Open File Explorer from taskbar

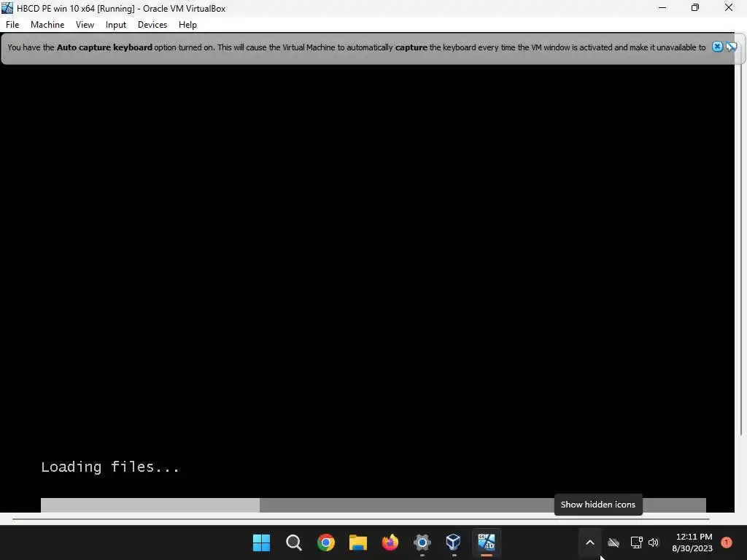(357, 542)
